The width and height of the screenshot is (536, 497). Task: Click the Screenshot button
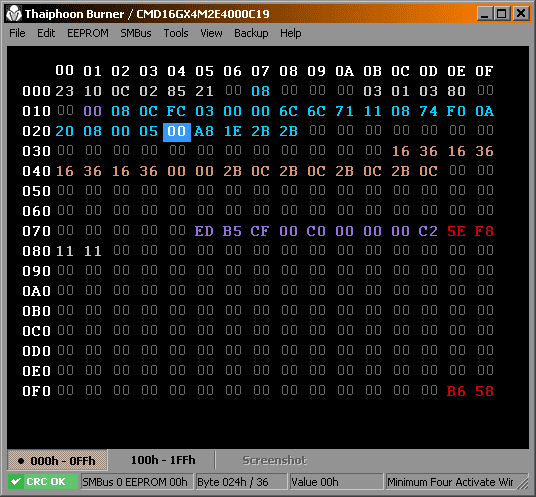click(x=274, y=460)
